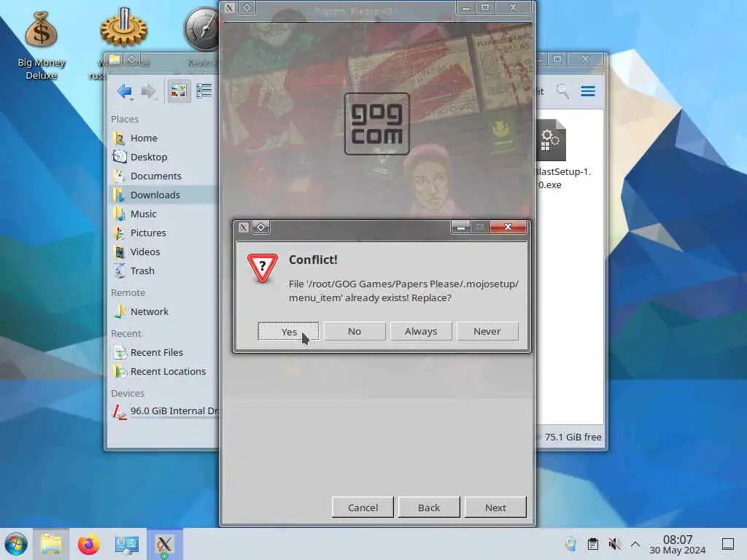Expand hidden system tray icons

[635, 544]
